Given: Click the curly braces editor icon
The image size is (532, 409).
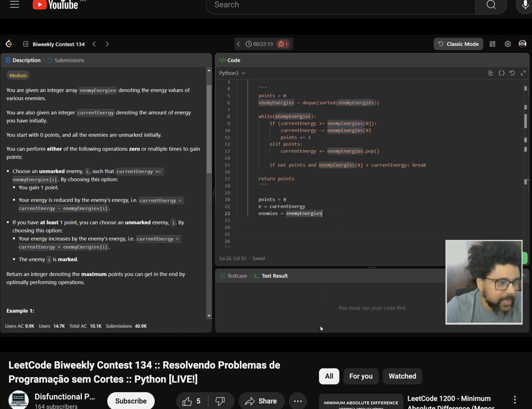Looking at the screenshot, I should (502, 73).
